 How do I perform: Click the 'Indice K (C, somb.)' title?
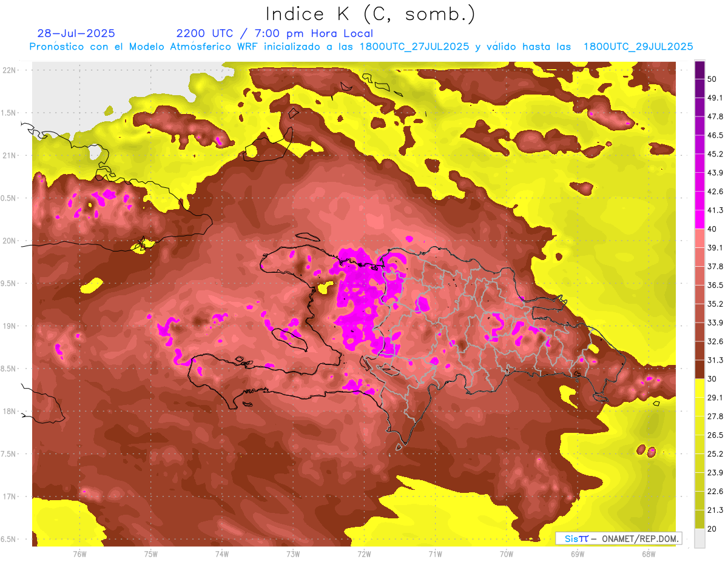(371, 14)
